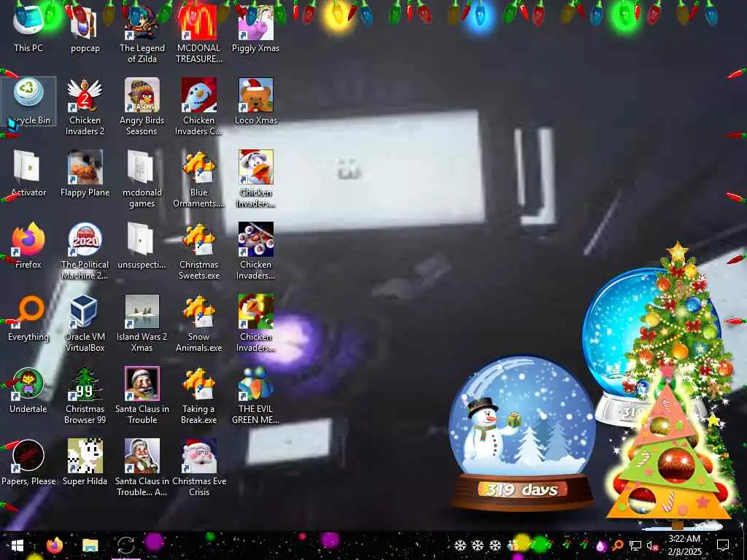This screenshot has height=560, width=747.
Task: Open the Windows Start menu
Action: (18, 545)
